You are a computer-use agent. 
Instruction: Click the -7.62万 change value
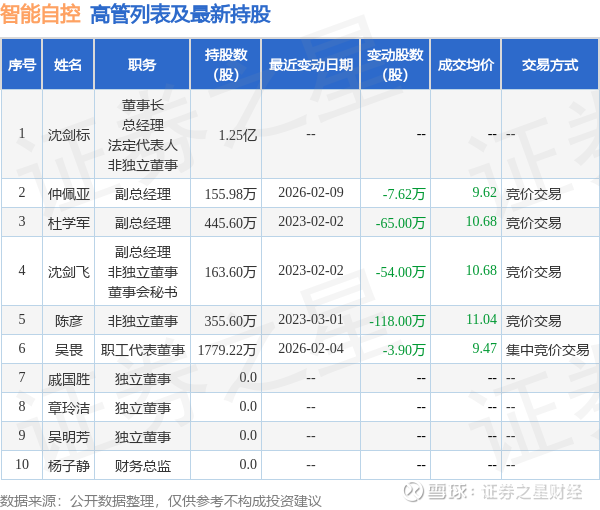(x=404, y=194)
